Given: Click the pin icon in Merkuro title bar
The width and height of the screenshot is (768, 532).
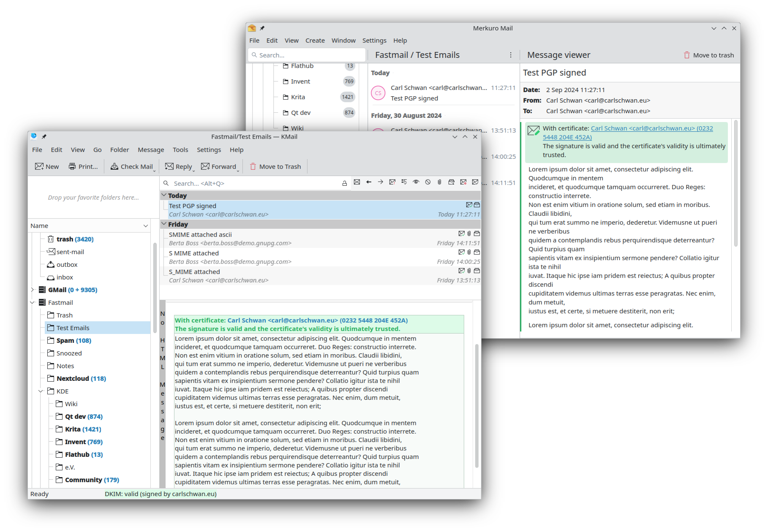Looking at the screenshot, I should (262, 28).
